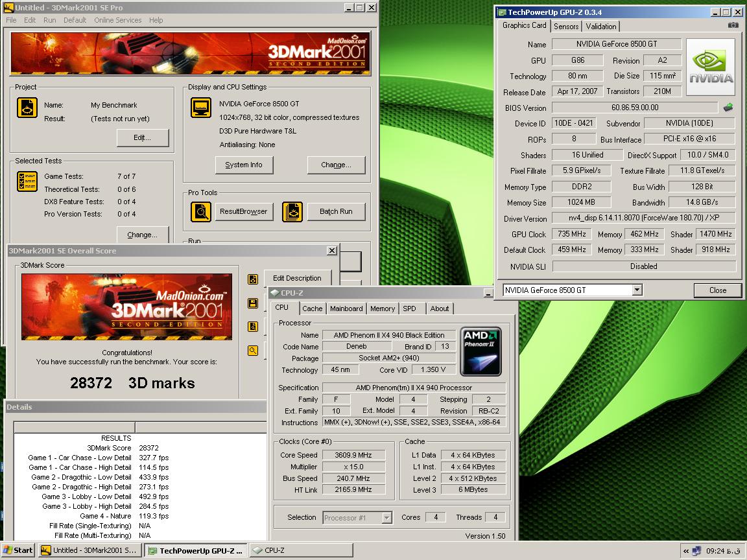Click the NVIDIA logo in GPU-Z
This screenshot has height=560, width=747.
click(x=710, y=67)
